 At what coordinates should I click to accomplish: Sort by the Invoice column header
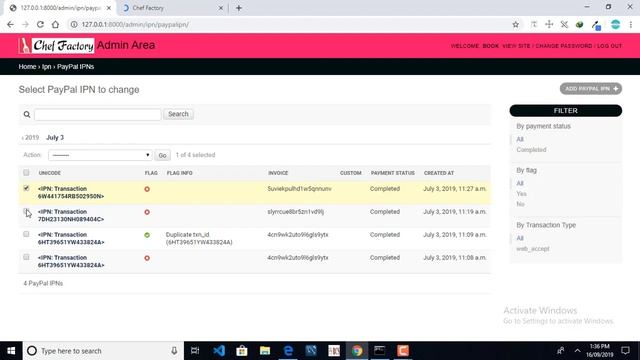tap(278, 173)
